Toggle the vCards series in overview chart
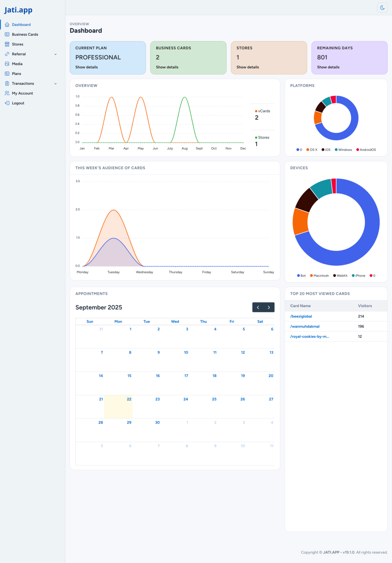 pyautogui.click(x=263, y=111)
